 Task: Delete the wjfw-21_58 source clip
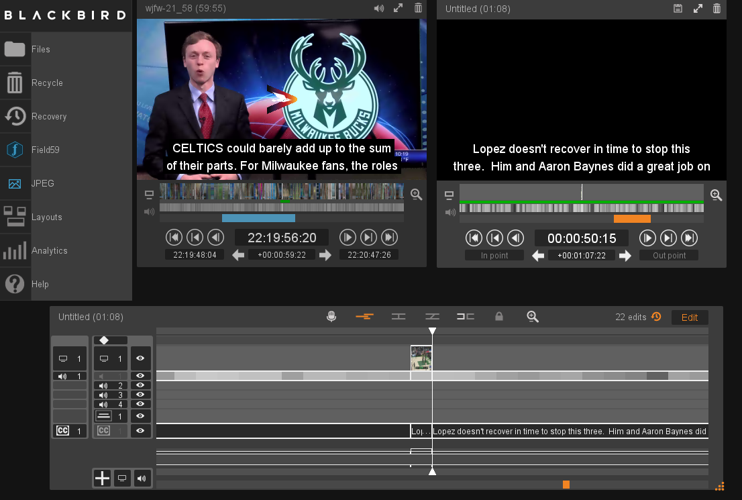[418, 8]
